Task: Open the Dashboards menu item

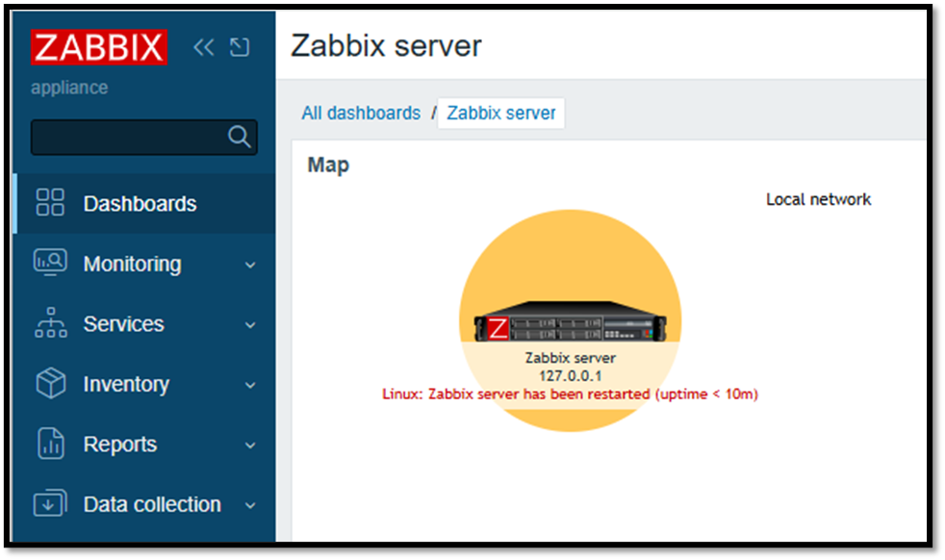Action: pos(140,204)
